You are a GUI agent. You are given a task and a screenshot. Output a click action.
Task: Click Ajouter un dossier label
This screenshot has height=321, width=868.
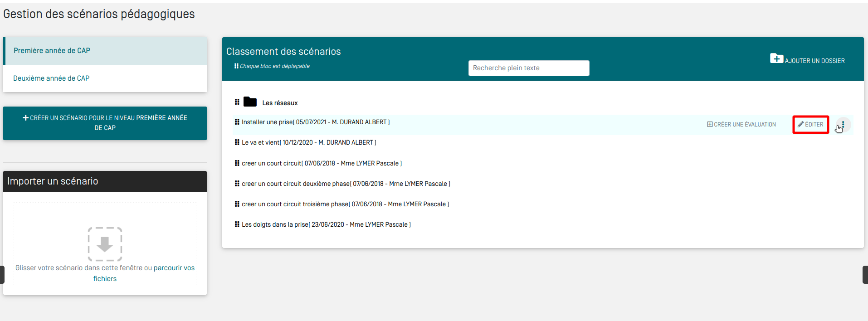point(814,61)
